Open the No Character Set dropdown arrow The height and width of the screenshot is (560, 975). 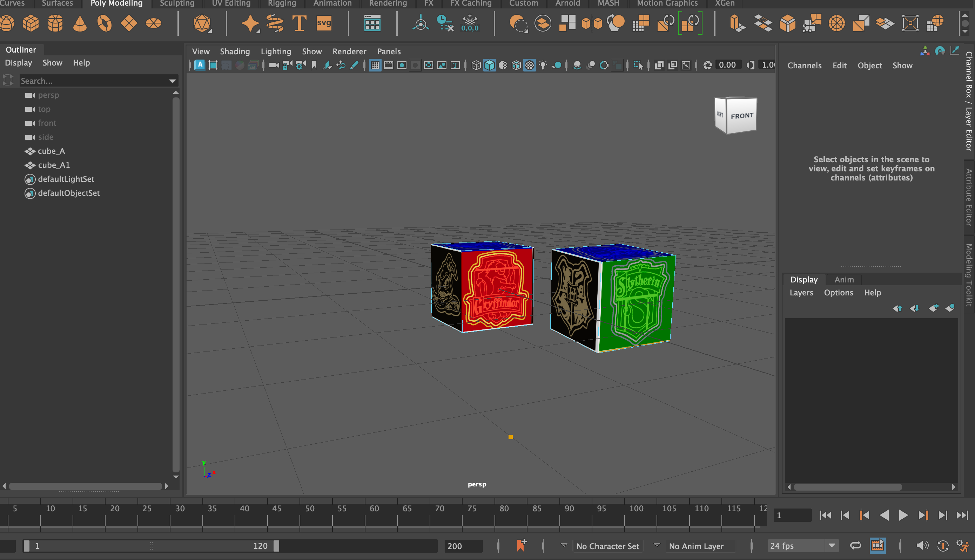click(x=564, y=545)
